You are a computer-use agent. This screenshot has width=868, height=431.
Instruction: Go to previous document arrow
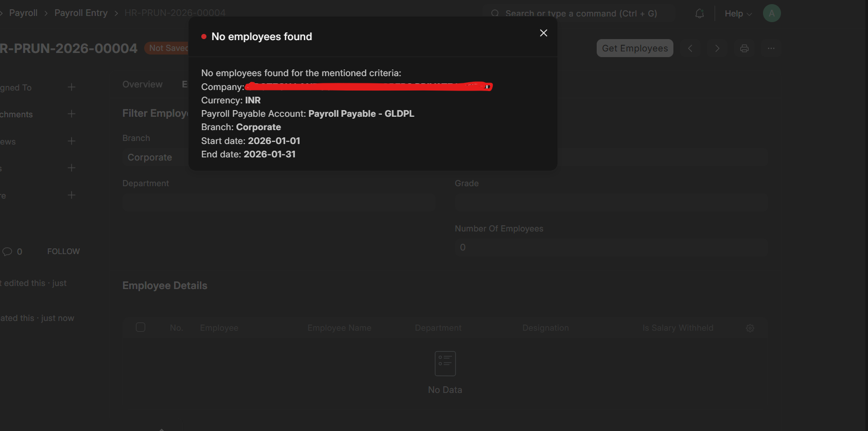point(690,48)
